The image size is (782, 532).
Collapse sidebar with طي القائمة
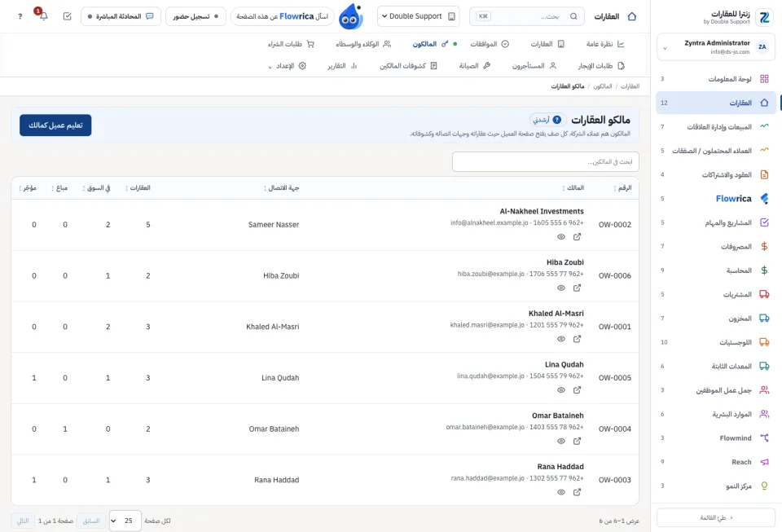point(716,517)
